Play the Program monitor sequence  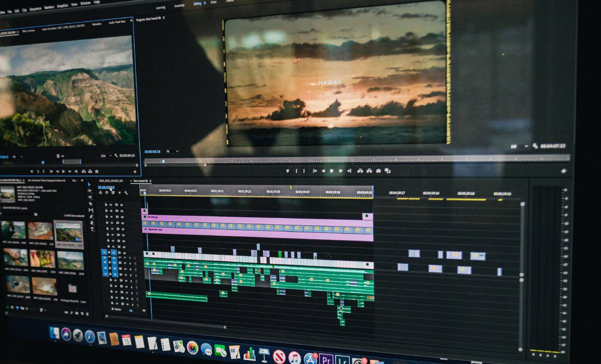pyautogui.click(x=332, y=171)
